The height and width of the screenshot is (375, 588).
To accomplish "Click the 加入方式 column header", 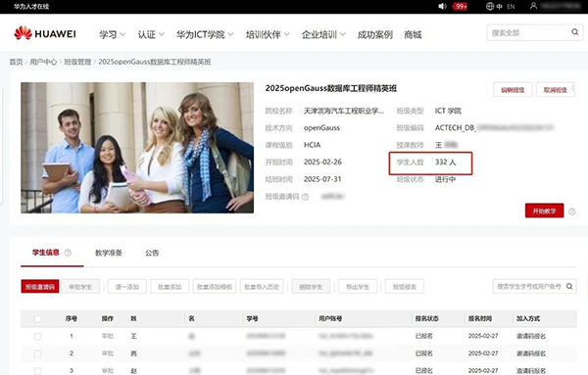I will [528, 319].
